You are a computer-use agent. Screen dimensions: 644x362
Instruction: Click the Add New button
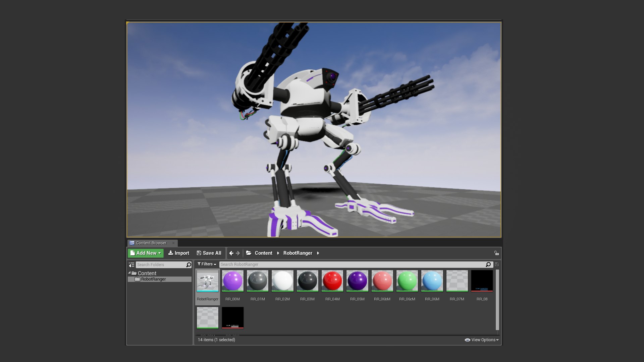click(x=146, y=253)
